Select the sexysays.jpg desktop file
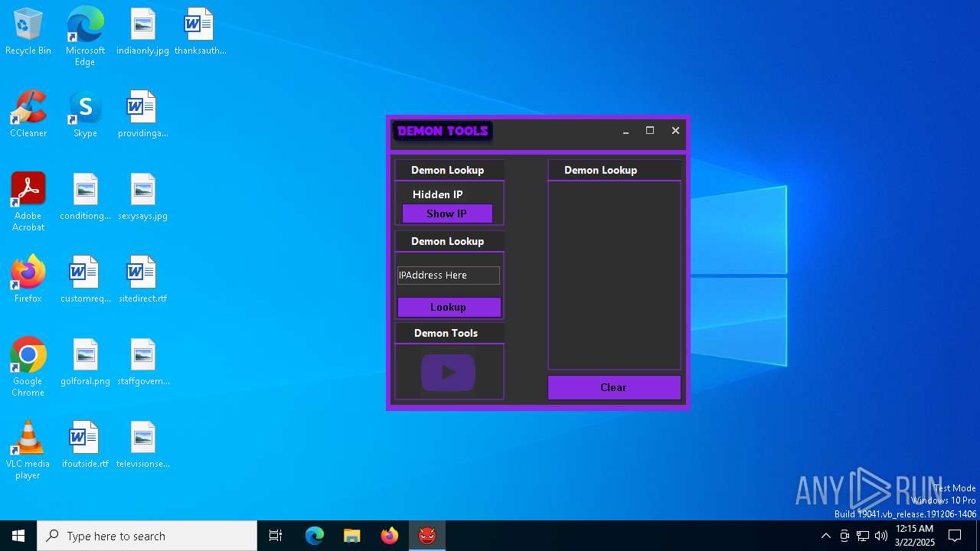 click(x=142, y=197)
